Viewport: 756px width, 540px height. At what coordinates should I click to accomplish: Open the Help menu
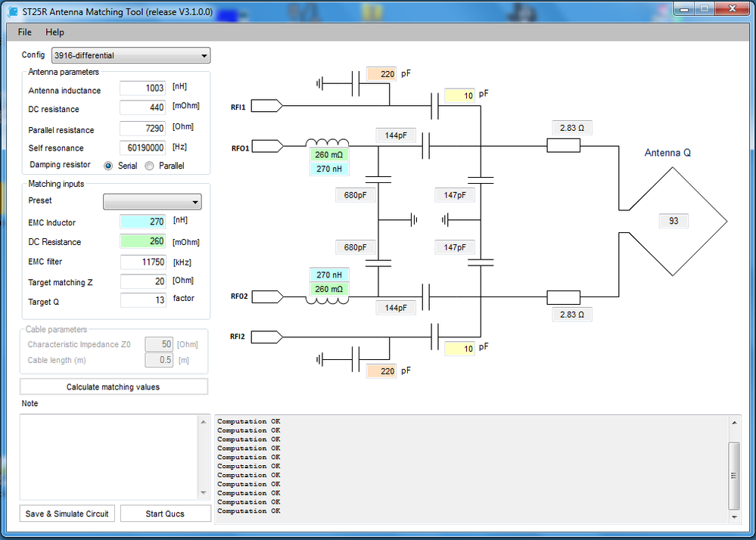54,33
